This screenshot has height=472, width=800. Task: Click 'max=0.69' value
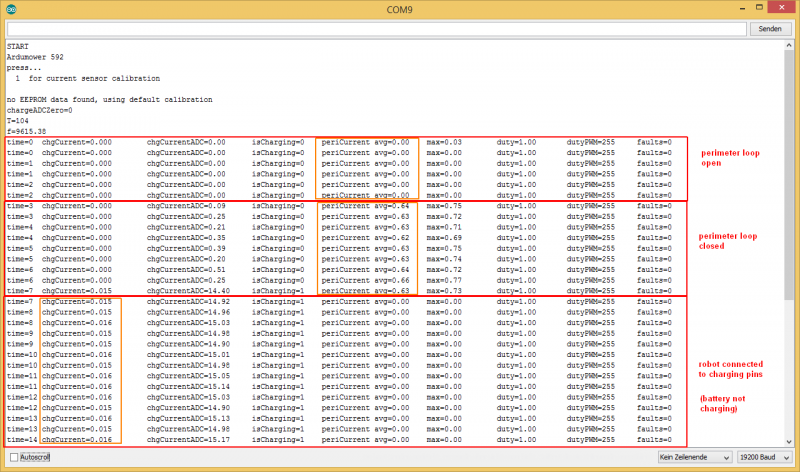444,238
